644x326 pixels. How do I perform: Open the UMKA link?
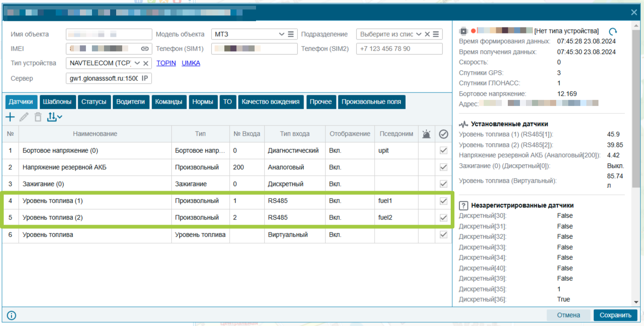pyautogui.click(x=191, y=63)
